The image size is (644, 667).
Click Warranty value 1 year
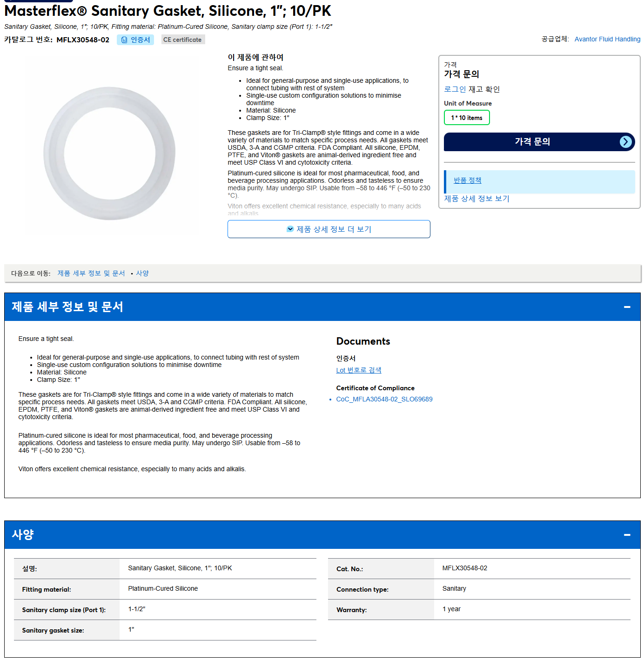pos(451,609)
